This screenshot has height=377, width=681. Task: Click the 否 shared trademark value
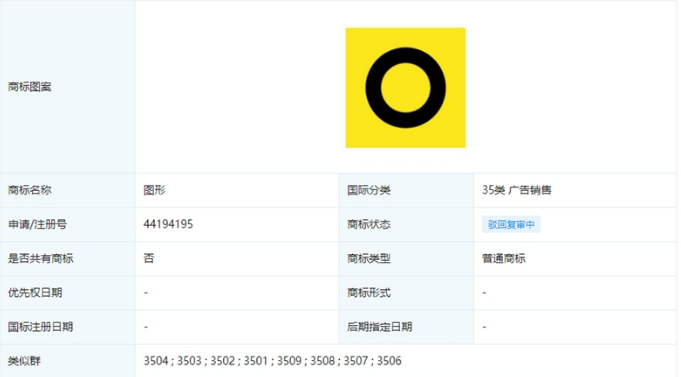click(149, 258)
